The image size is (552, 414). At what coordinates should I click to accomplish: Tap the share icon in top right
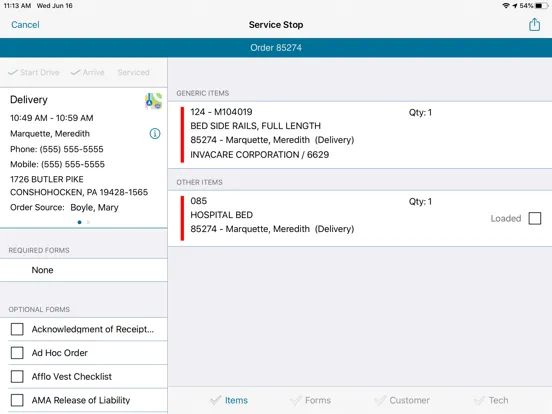(534, 25)
